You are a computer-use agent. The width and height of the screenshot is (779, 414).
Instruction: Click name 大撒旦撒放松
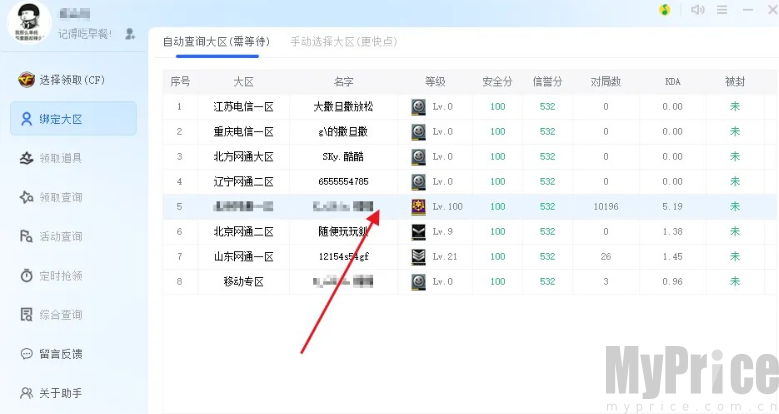(343, 107)
